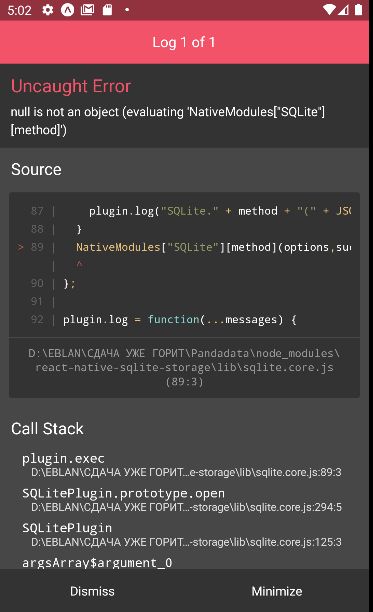
Task: Tap the 'Call Stack' section heading
Action: (x=47, y=429)
